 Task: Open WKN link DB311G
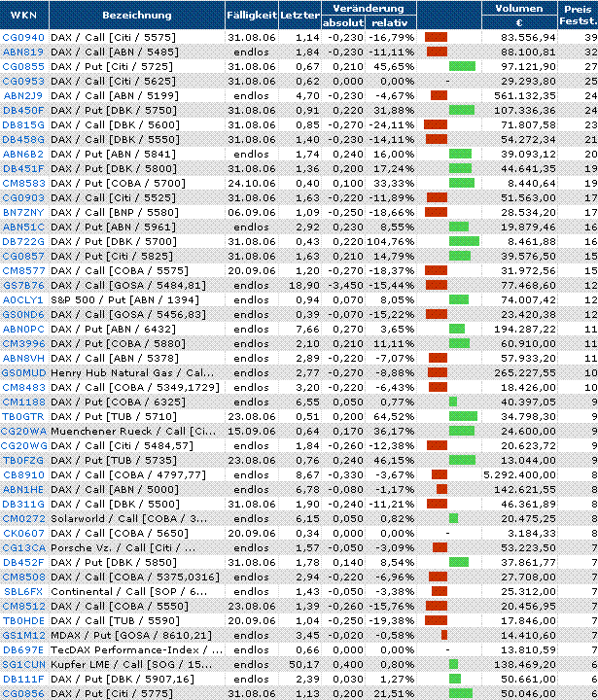23,505
